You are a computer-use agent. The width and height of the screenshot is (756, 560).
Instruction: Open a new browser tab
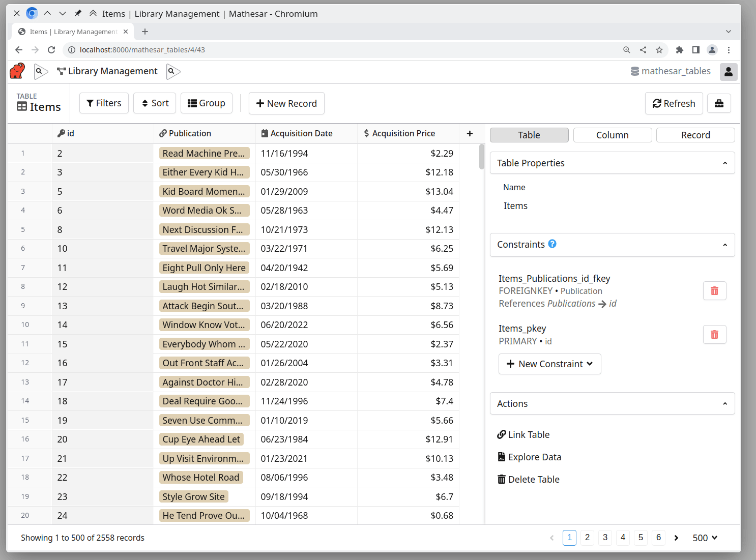point(145,32)
